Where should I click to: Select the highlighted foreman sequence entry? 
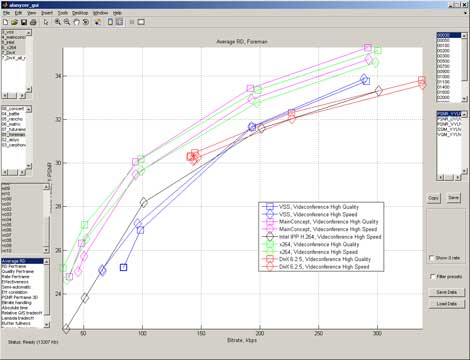(14, 134)
